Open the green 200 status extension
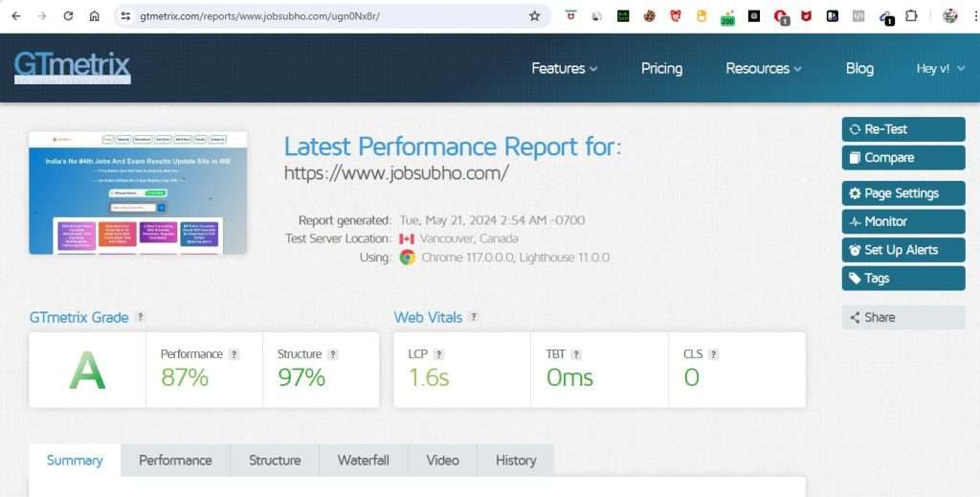980x497 pixels. tap(727, 17)
